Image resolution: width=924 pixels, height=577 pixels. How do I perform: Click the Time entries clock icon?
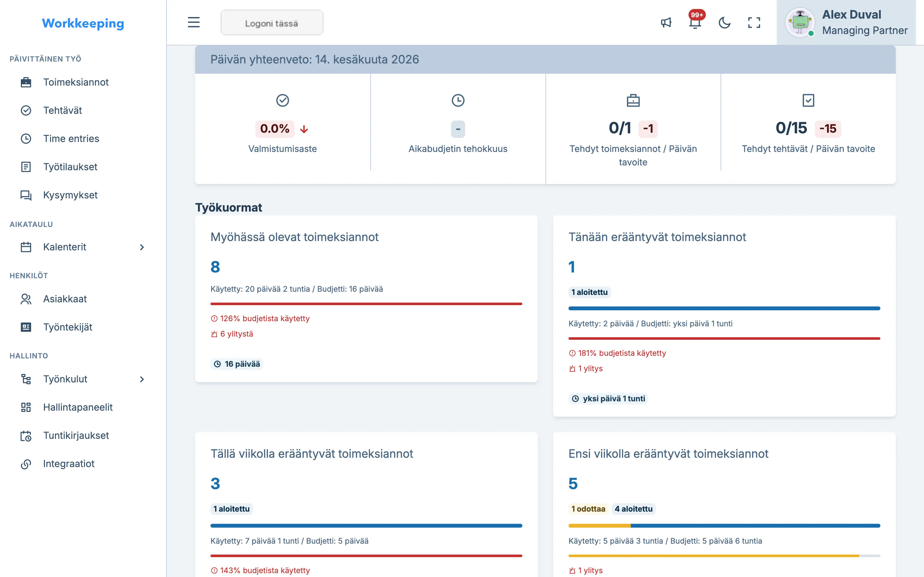click(x=26, y=138)
